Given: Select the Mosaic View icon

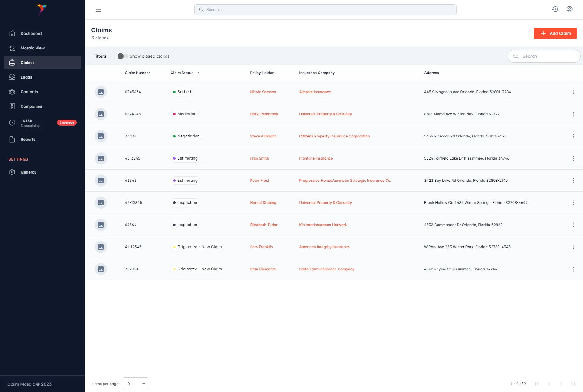Looking at the screenshot, I should point(12,48).
